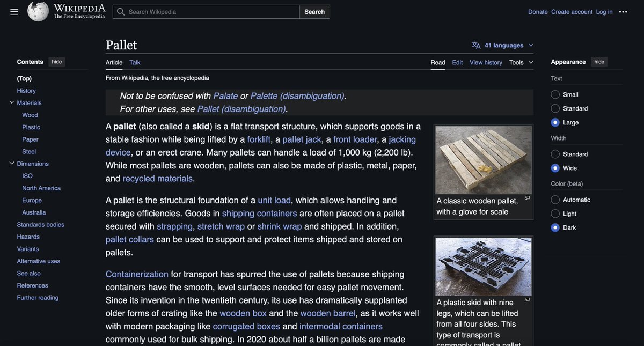
Task: Open the Edit tab
Action: point(457,62)
